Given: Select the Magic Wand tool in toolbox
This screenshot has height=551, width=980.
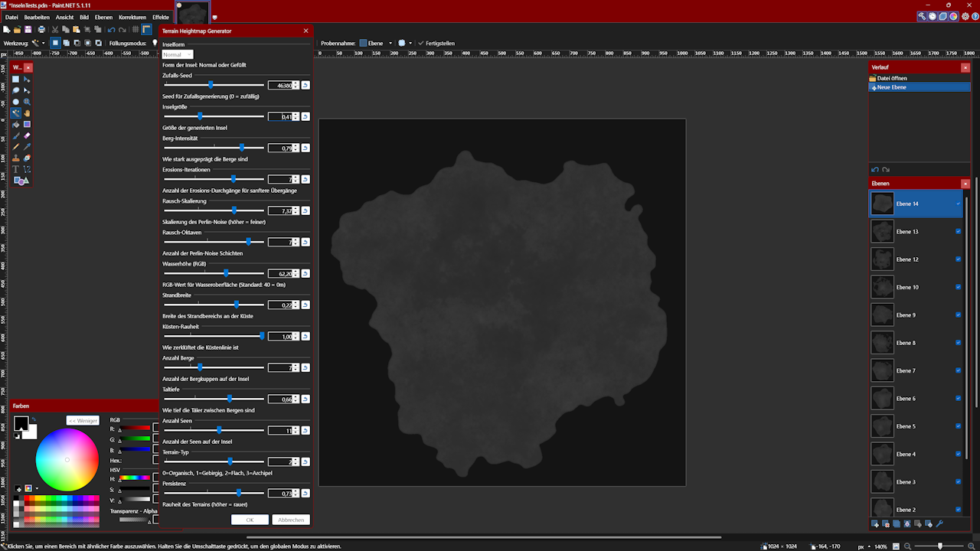Looking at the screenshot, I should 16,112.
